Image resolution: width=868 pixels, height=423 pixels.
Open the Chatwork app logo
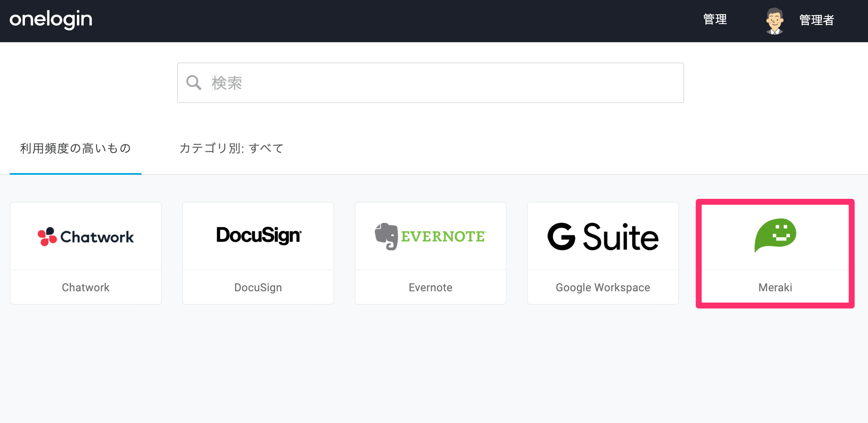coord(86,236)
